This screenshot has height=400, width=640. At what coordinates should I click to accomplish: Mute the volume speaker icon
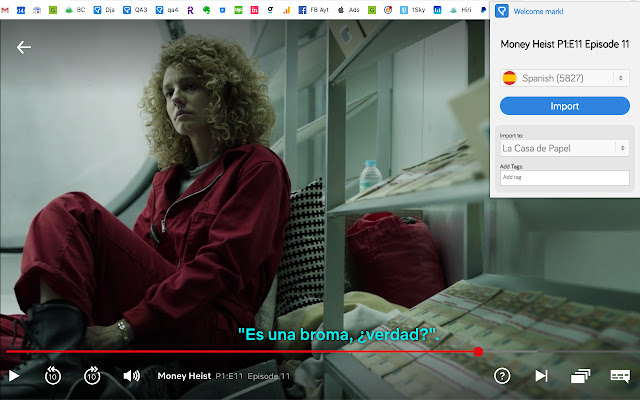[131, 376]
